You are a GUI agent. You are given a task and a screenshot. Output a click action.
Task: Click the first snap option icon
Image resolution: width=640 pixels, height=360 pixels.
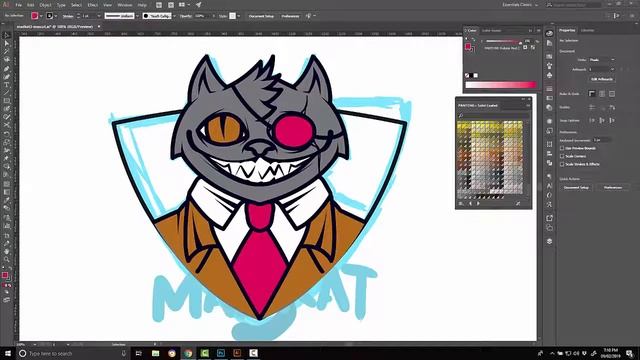[592, 120]
